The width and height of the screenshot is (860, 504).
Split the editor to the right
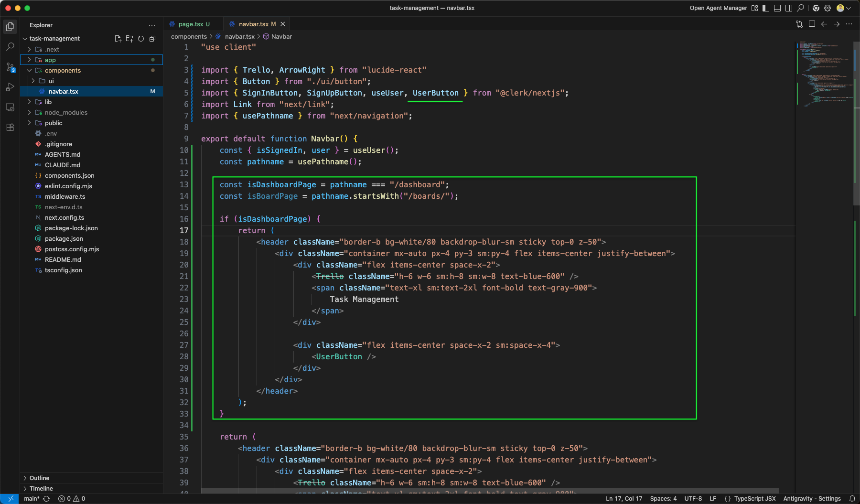812,24
